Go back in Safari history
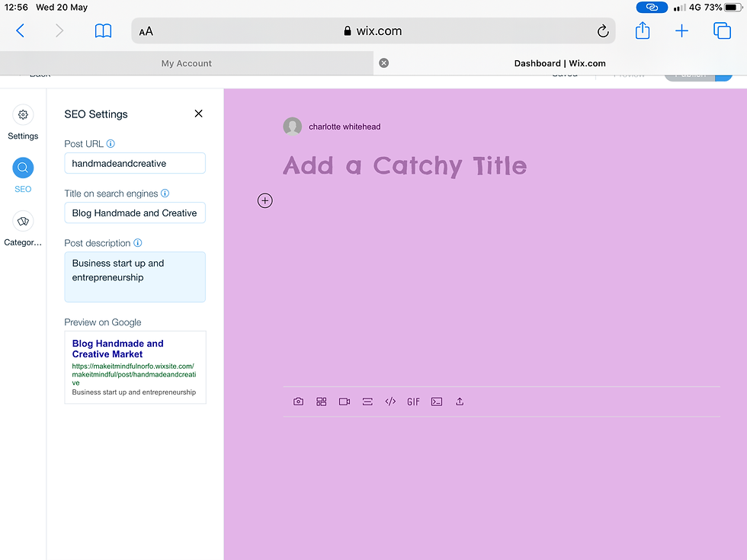The width and height of the screenshot is (747, 560). [20, 31]
